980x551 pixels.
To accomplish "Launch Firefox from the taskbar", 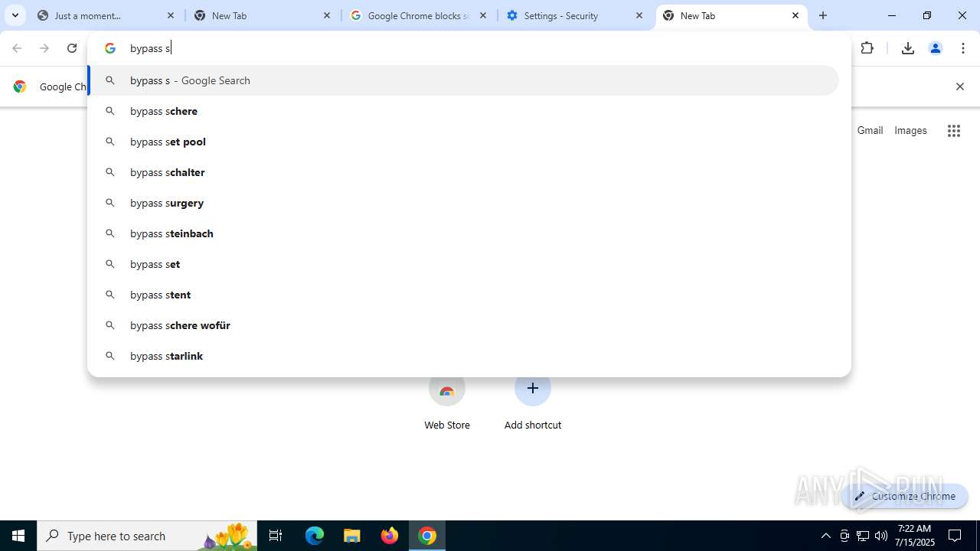I will [x=390, y=536].
